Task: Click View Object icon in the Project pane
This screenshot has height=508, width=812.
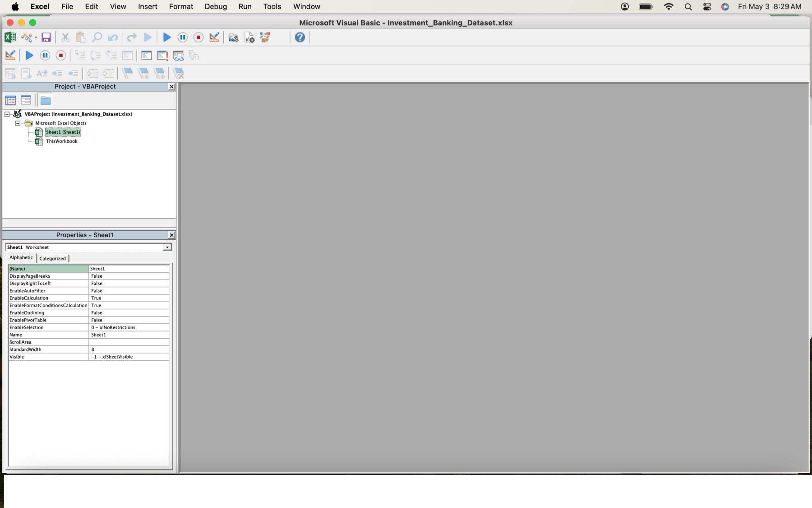Action: pos(26,100)
